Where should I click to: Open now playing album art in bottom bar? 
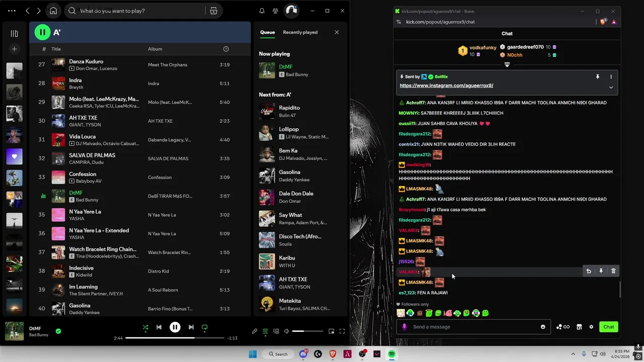click(x=14, y=331)
